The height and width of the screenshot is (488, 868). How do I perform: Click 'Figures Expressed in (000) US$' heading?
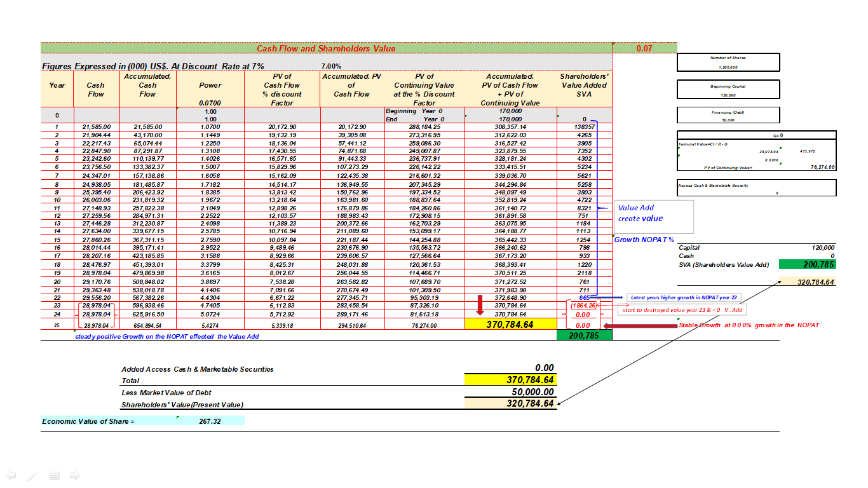click(x=153, y=66)
